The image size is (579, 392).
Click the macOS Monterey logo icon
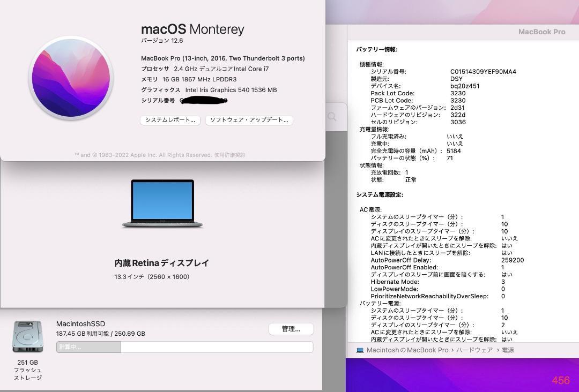[71, 78]
